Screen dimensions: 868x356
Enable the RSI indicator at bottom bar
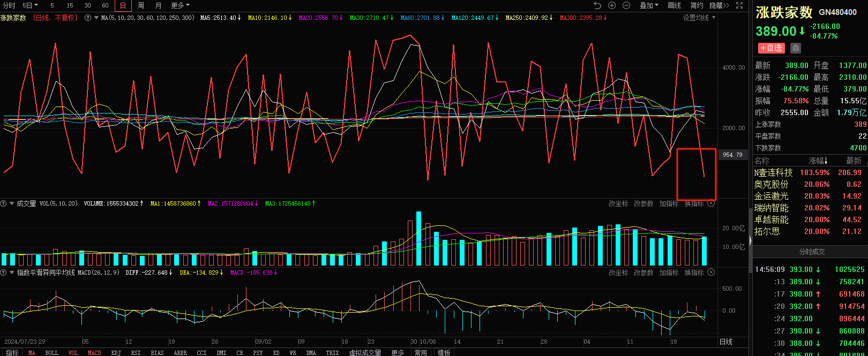[136, 353]
